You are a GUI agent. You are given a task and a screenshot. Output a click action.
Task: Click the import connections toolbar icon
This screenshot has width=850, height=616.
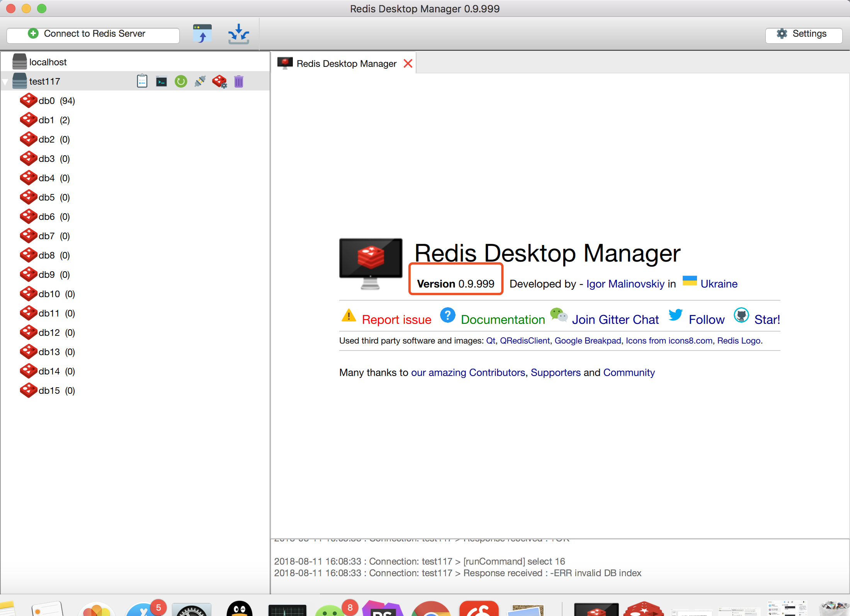click(x=202, y=34)
